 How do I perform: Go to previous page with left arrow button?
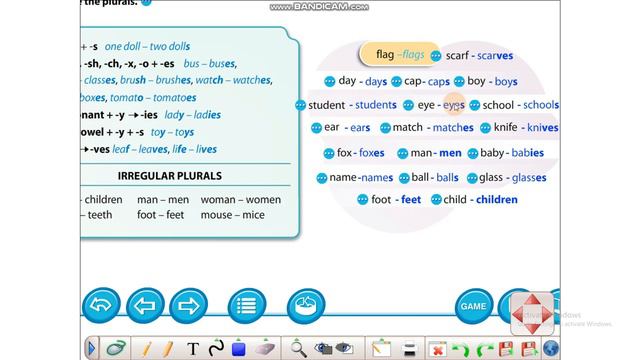point(145,305)
